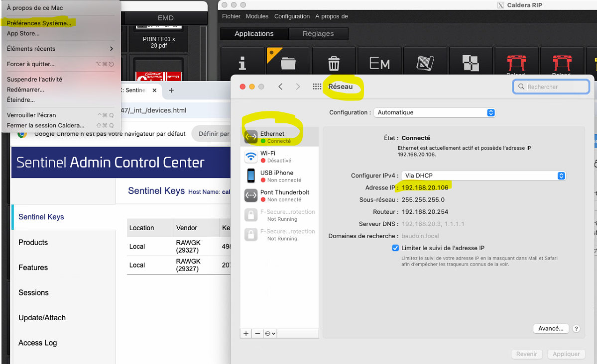Viewport: 597px width, 364px height.
Task: Click the 'Avancé...' button
Action: click(x=551, y=329)
